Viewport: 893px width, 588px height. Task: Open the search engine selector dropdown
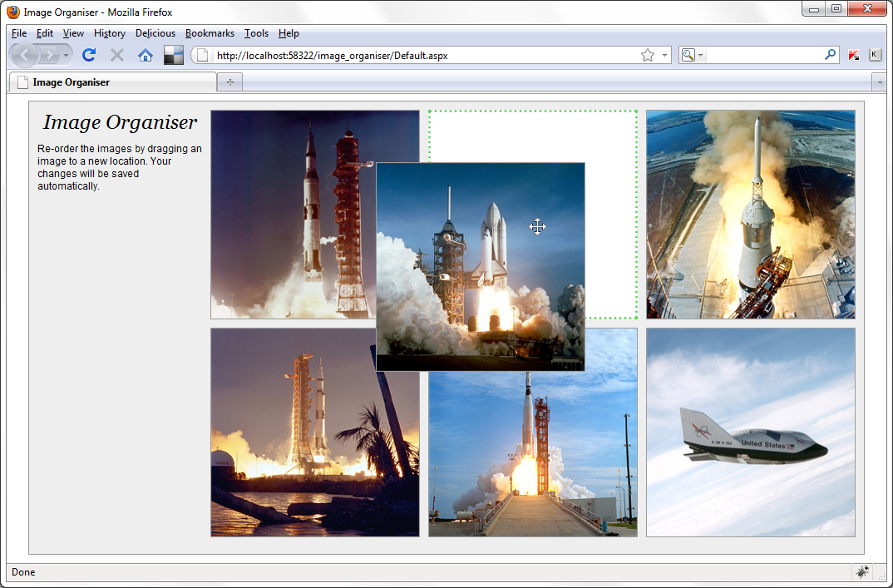692,55
